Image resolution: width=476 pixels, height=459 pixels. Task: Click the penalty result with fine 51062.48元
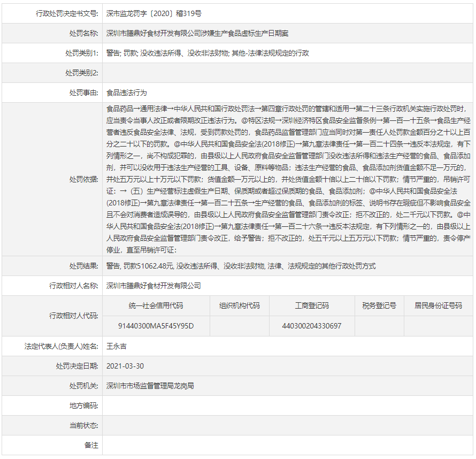coord(241,266)
